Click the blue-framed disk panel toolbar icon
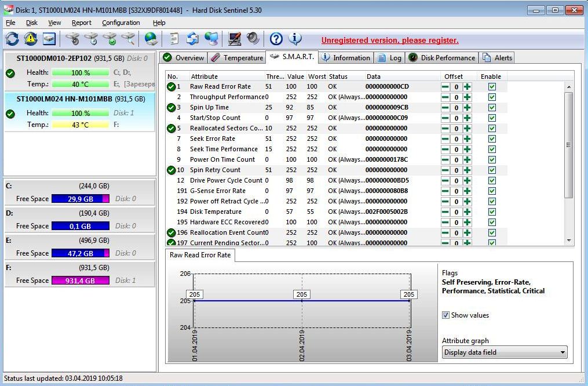The width and height of the screenshot is (588, 386). (x=49, y=39)
